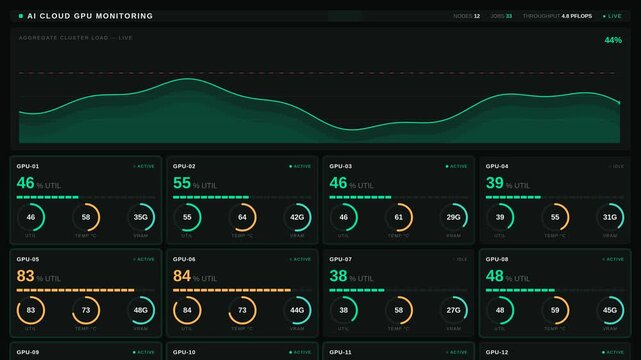
Task: Click the GPU-02 ACTIVE status badge
Action: 300,166
